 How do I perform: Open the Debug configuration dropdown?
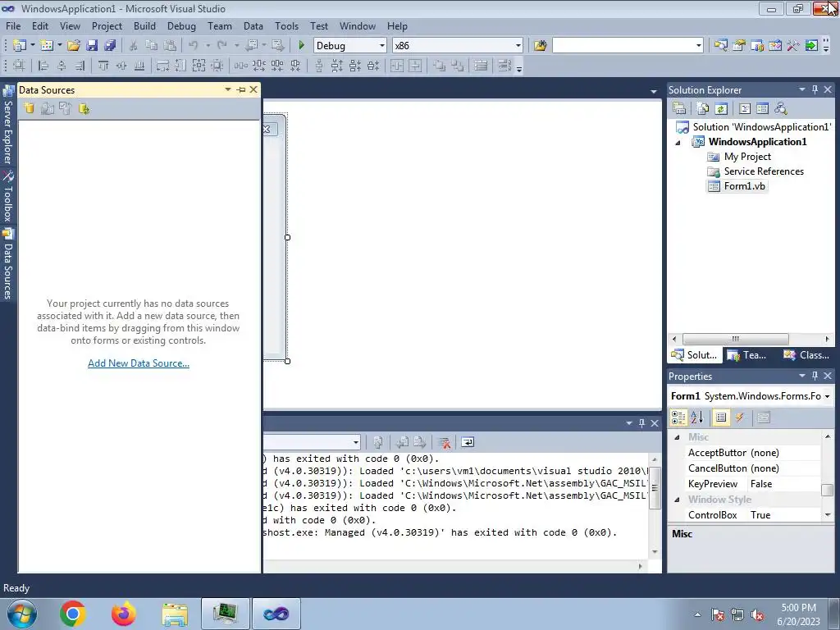pyautogui.click(x=382, y=46)
